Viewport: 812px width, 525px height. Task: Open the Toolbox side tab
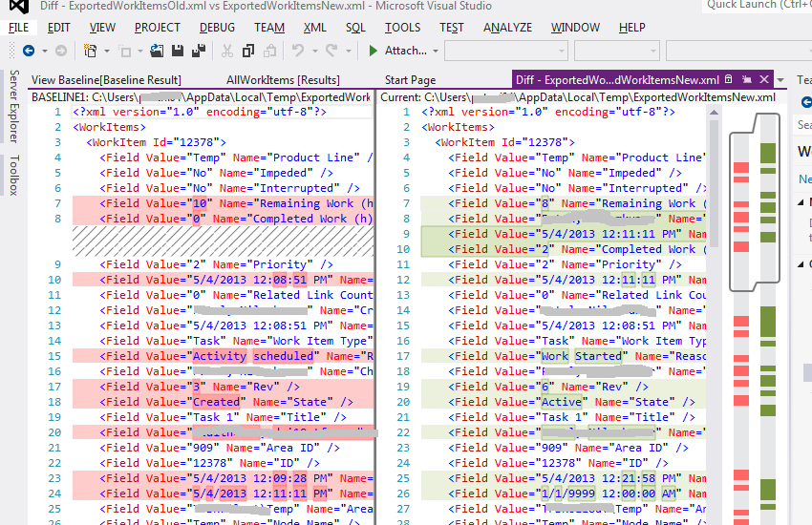14,175
